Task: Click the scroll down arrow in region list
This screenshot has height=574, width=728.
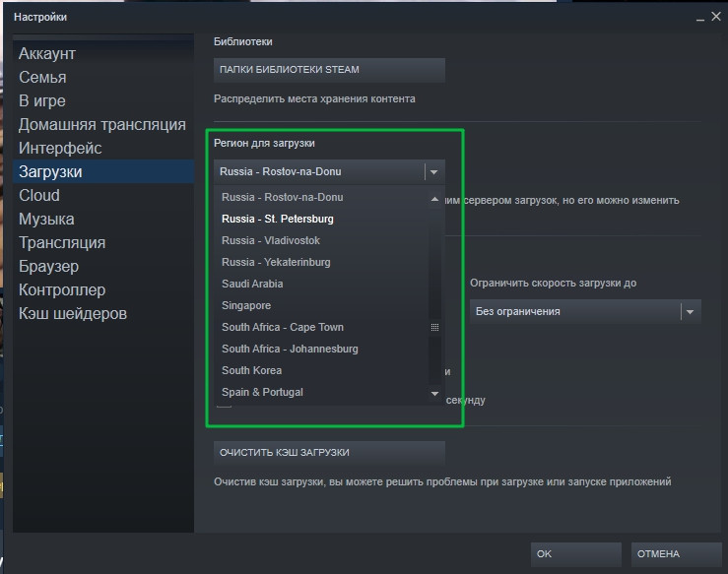Action: tap(434, 393)
